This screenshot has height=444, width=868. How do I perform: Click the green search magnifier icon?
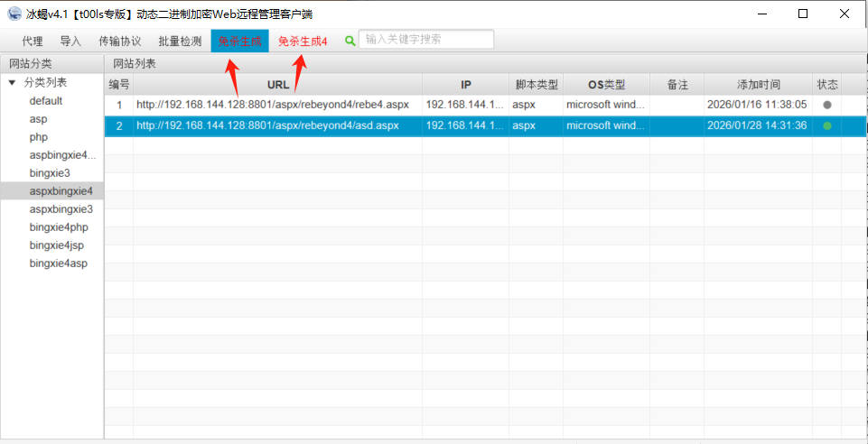coord(350,41)
